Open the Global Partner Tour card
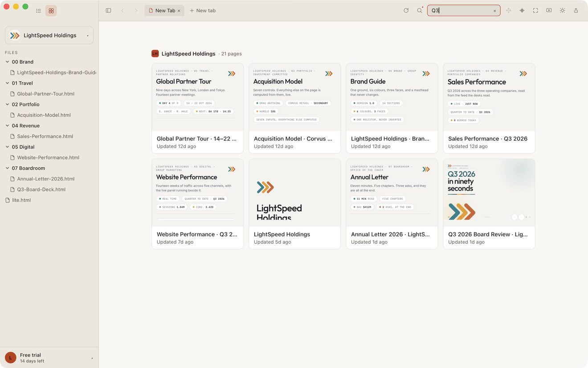588x368 pixels. [x=197, y=108]
